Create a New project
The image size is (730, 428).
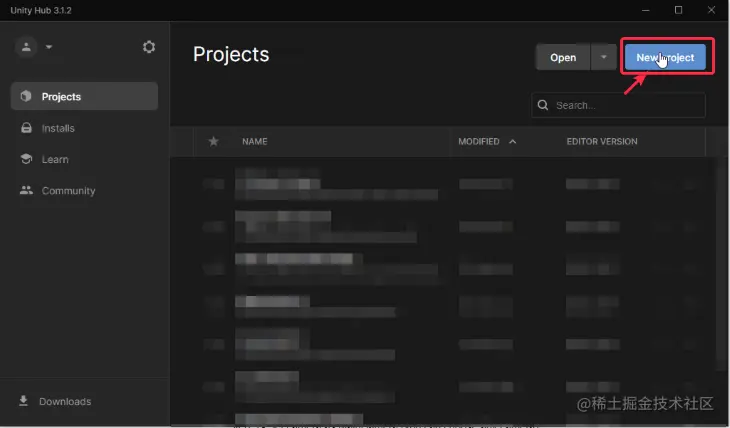(x=665, y=57)
